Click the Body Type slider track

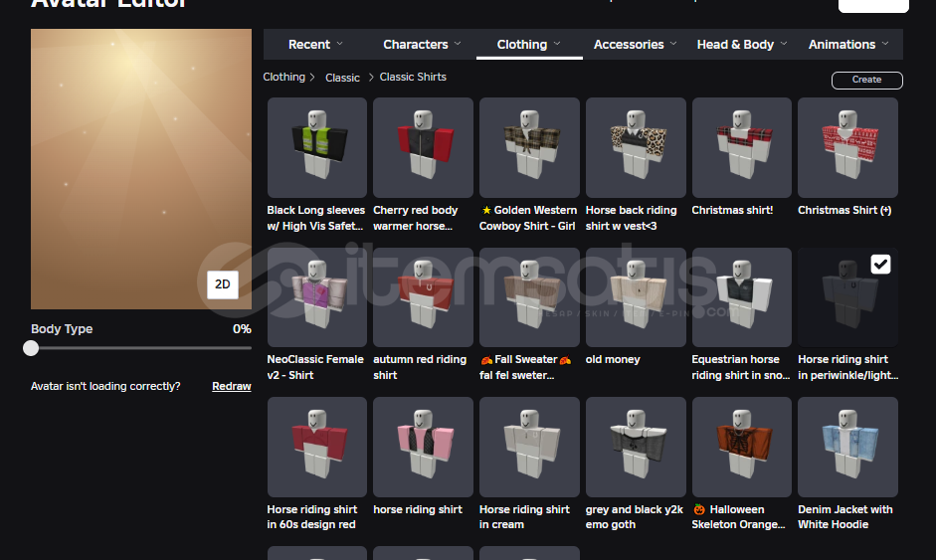tap(141, 348)
